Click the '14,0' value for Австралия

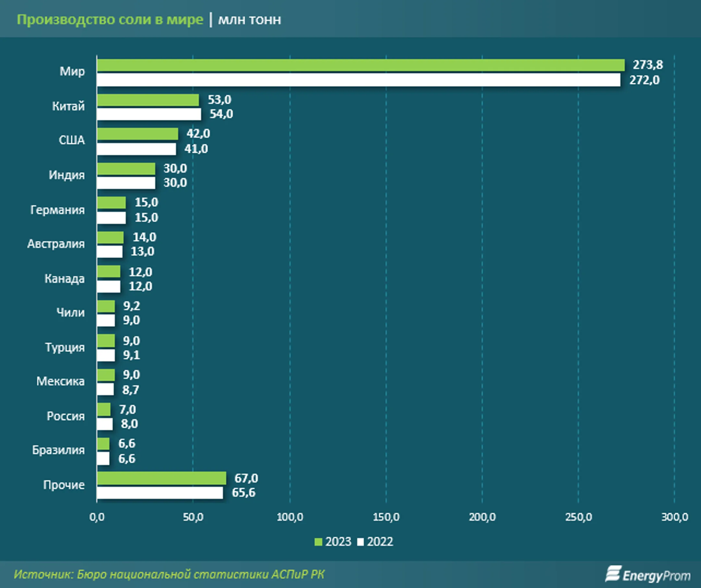(x=144, y=237)
